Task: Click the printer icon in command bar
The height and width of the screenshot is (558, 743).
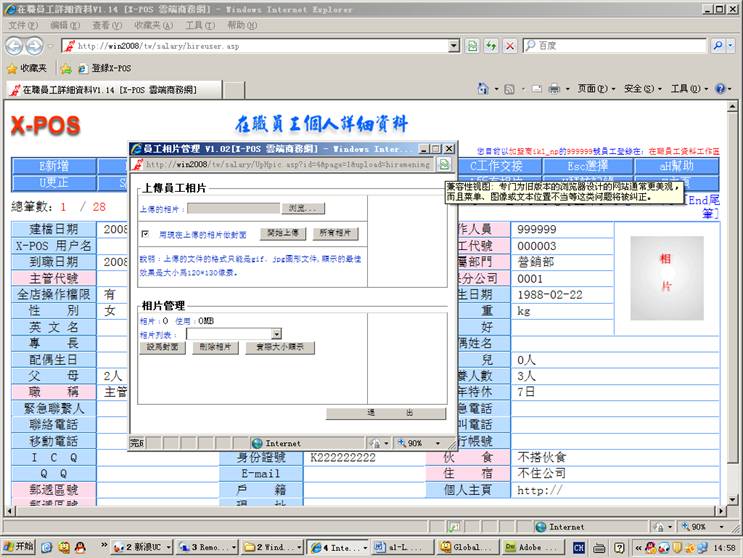Action: (552, 89)
